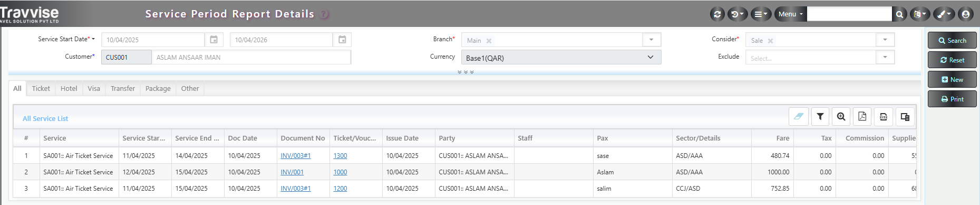Screen dimensions: 980x205
Task: Sort by the Commission column header
Action: point(862,138)
